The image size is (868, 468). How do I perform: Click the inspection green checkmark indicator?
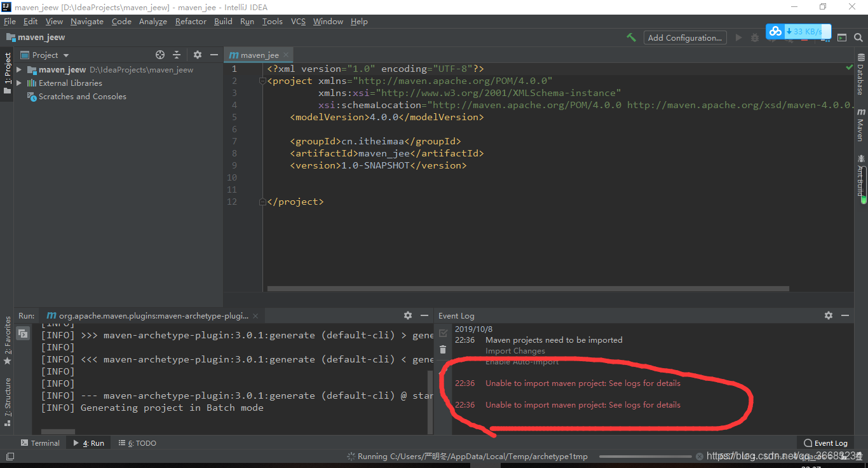tap(850, 67)
